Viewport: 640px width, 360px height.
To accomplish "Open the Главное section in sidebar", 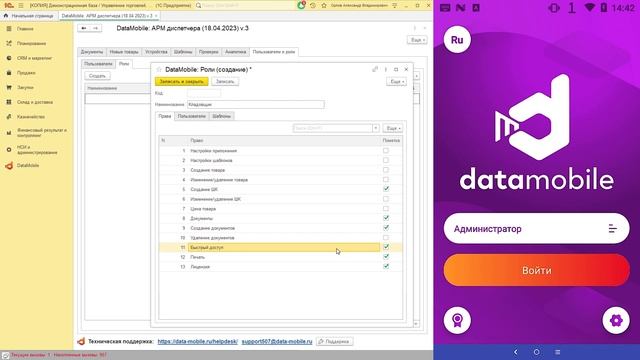I will pyautogui.click(x=24, y=29).
